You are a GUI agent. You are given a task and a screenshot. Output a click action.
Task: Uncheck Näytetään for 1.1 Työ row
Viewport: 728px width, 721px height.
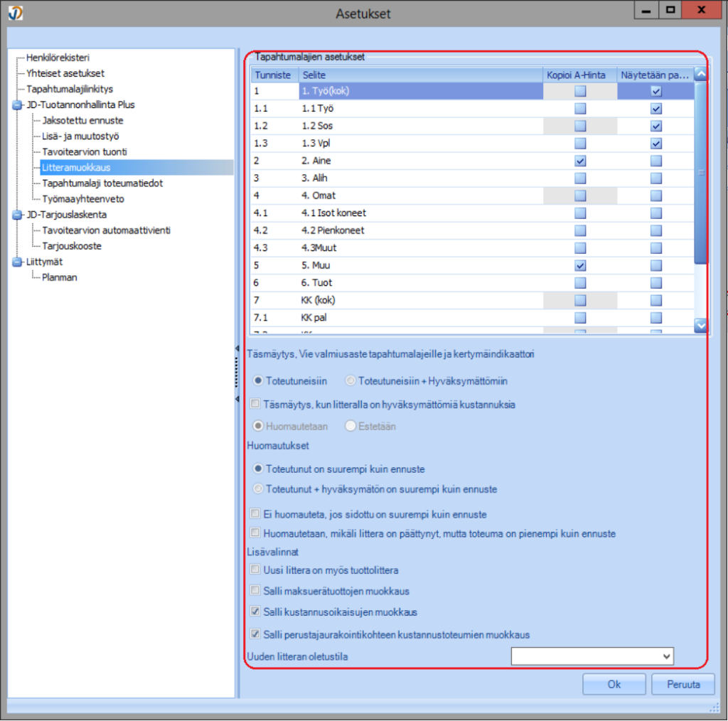point(655,109)
